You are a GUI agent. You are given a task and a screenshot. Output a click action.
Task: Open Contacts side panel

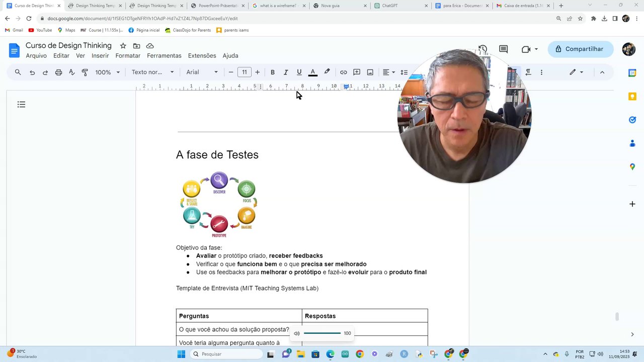coord(632,143)
